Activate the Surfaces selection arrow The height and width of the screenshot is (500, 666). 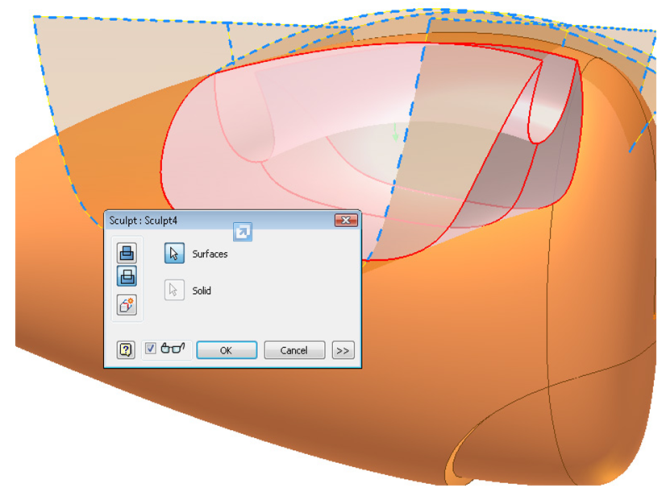click(x=174, y=253)
